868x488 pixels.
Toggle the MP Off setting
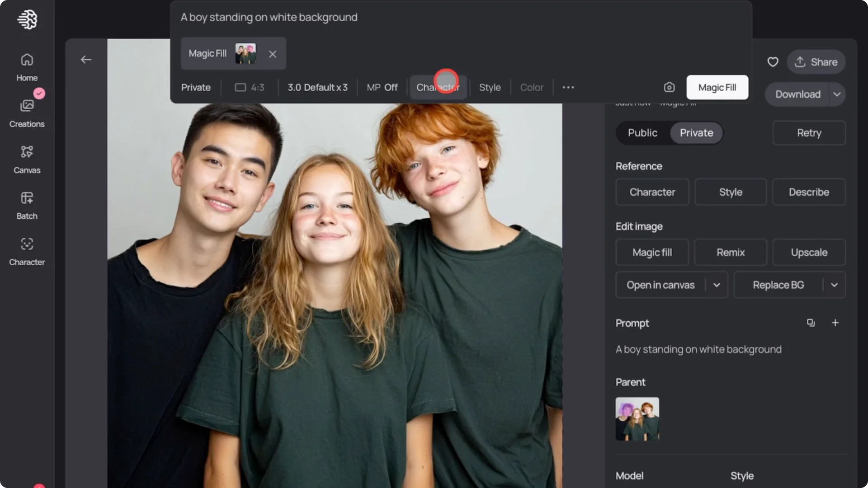pos(382,87)
